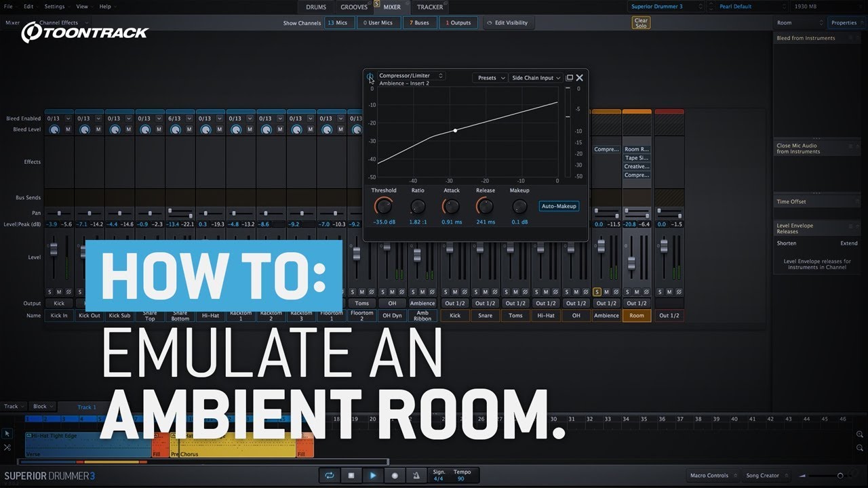Open the Compressor/Limiter effect type dropdown

coord(410,76)
